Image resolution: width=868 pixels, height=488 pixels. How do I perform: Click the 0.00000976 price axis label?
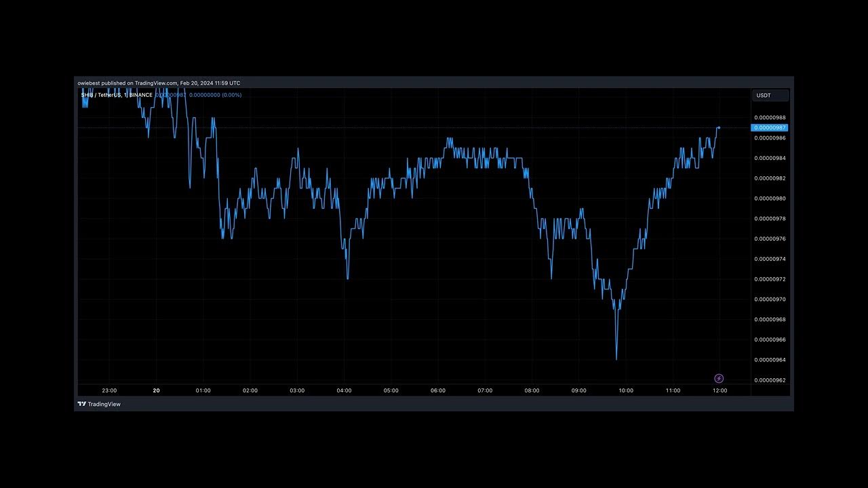coord(770,239)
